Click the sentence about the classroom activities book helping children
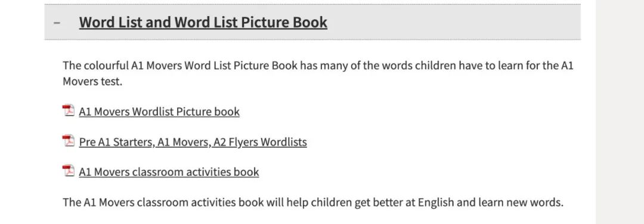644x224 pixels. point(313,203)
